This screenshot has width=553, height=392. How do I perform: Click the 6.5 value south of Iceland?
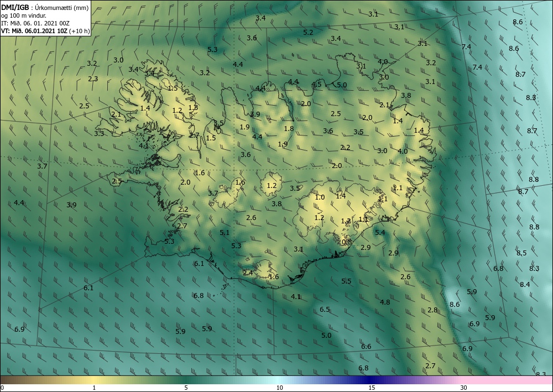pos(325,310)
